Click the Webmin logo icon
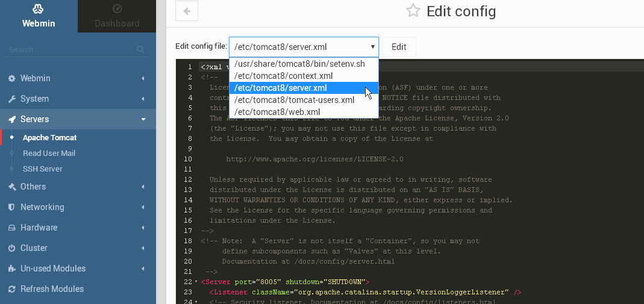This screenshot has height=304, width=644. [38, 8]
